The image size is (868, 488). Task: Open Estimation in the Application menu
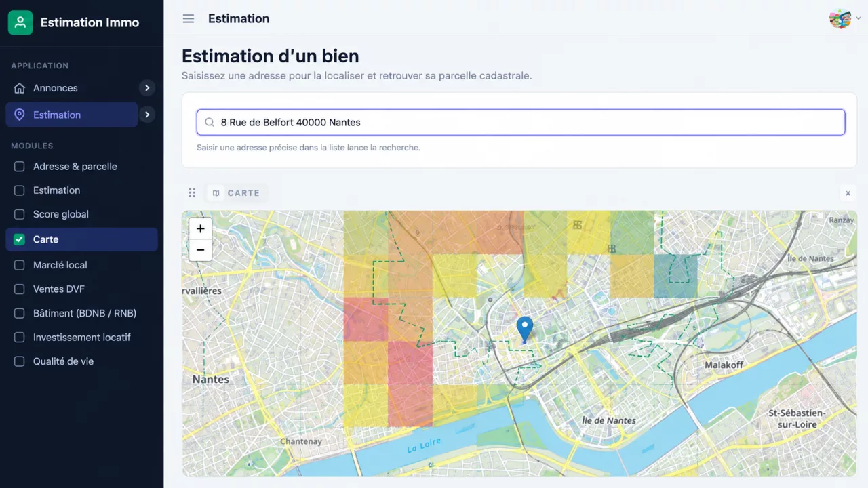(71, 115)
